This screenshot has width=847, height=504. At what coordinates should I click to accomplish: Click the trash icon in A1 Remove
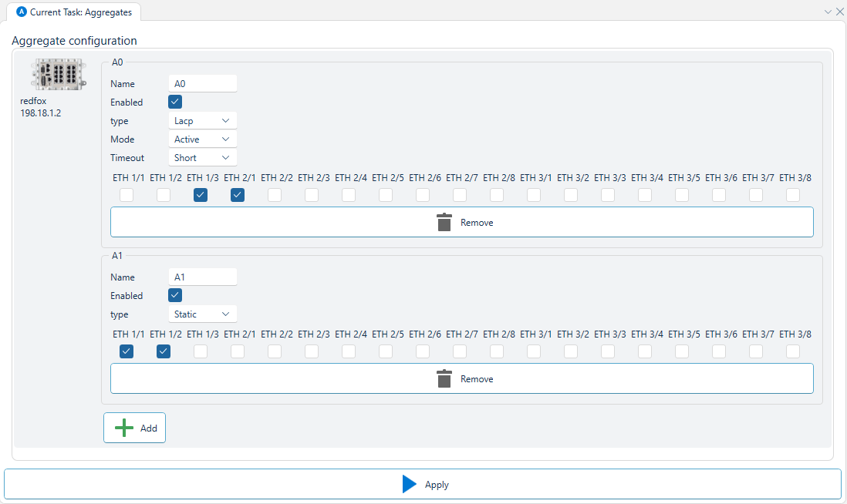444,379
